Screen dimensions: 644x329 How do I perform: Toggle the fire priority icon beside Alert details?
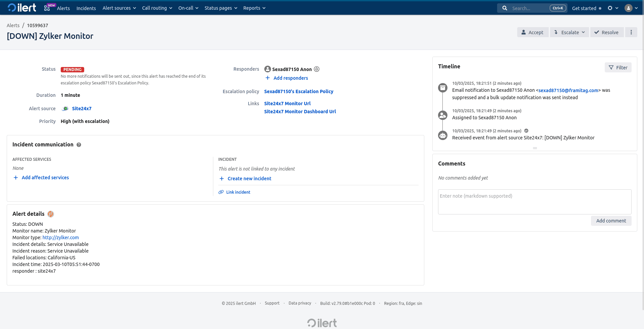51,214
